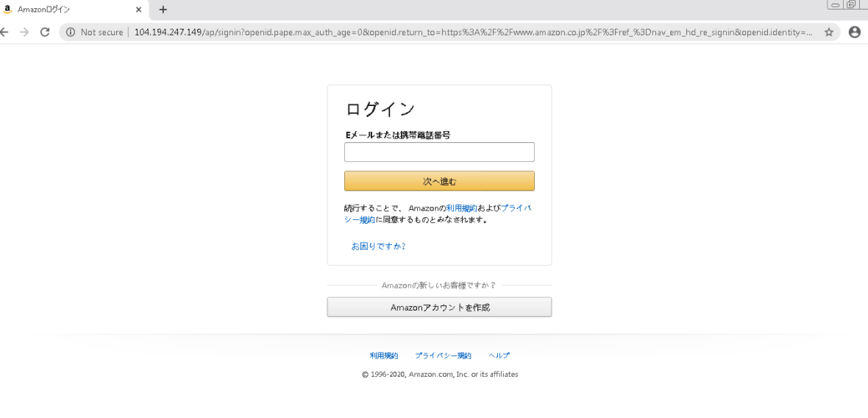The width and height of the screenshot is (868, 418).
Task: Focus the Eメールまたは携帯電話番号 input field
Action: (439, 152)
